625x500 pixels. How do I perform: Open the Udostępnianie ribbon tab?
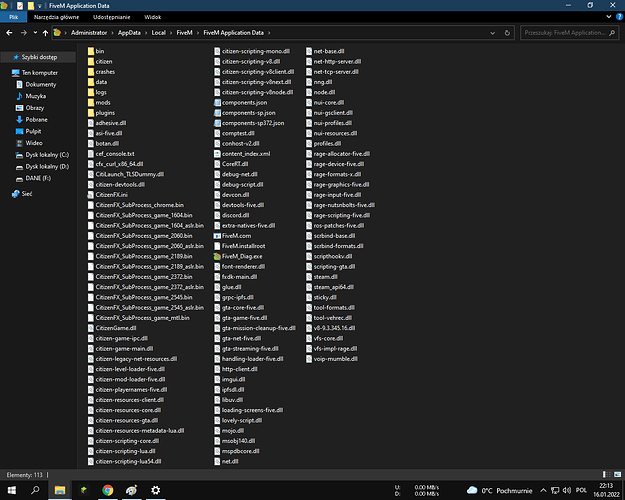coord(112,17)
